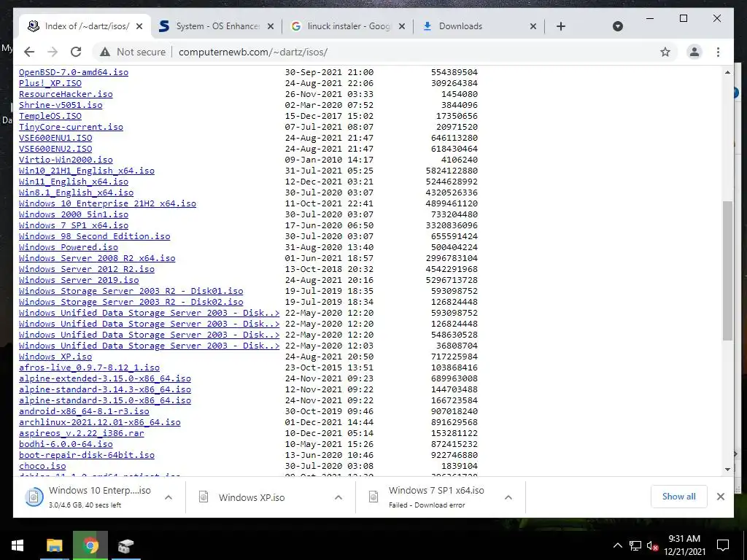Switch to System - OS Enhancer tab

(x=217, y=26)
